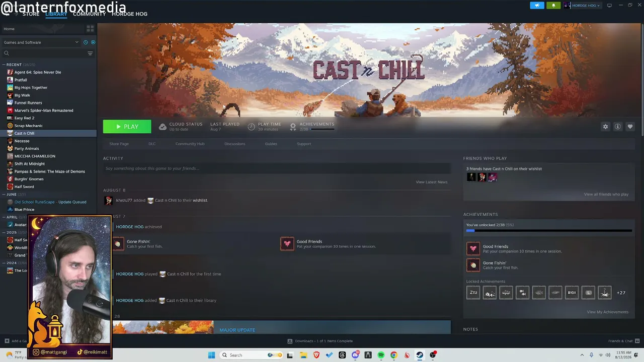This screenshot has height=362, width=644.
Task: Toggle sort by recent clock icon
Action: tap(86, 42)
